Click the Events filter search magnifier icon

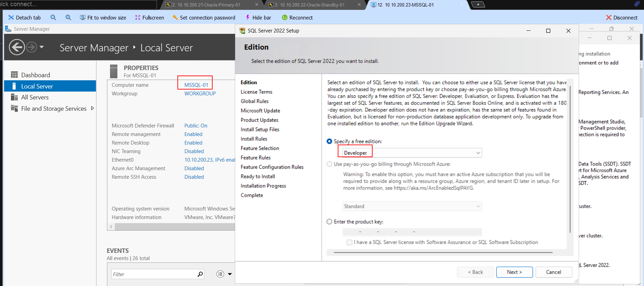pyautogui.click(x=200, y=274)
